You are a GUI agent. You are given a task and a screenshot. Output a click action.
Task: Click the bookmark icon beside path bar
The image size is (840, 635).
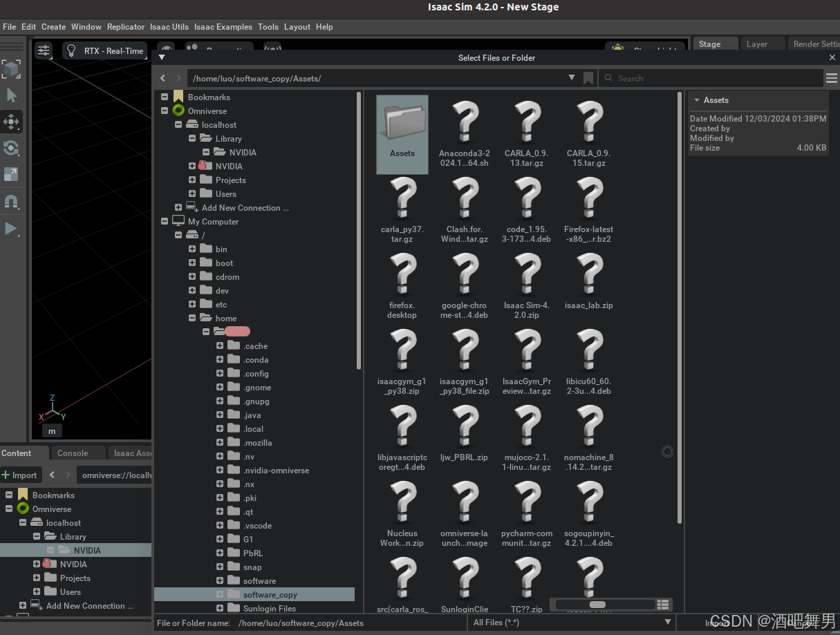pyautogui.click(x=588, y=78)
